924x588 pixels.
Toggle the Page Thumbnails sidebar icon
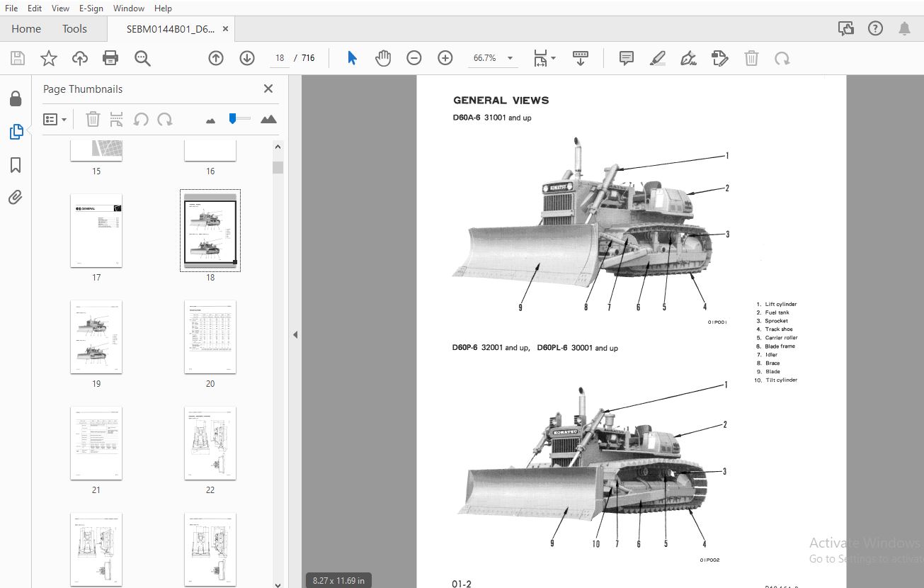tap(16, 132)
